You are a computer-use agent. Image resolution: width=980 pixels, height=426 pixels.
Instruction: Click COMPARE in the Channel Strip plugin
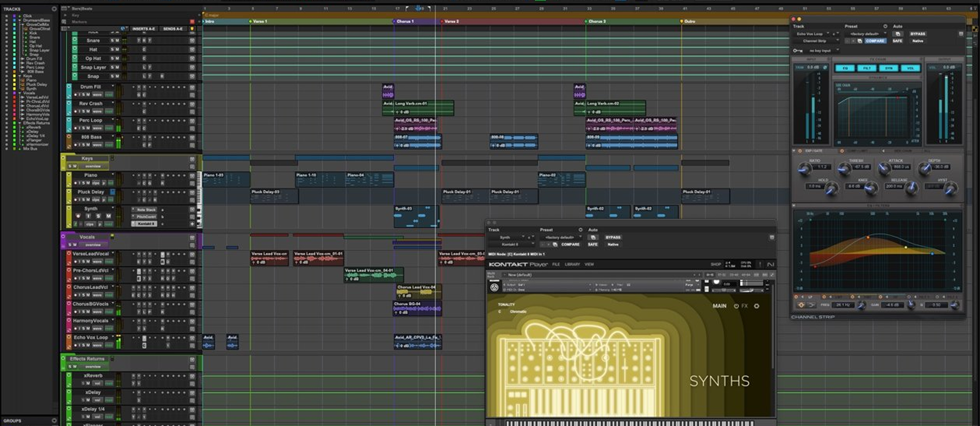point(875,41)
